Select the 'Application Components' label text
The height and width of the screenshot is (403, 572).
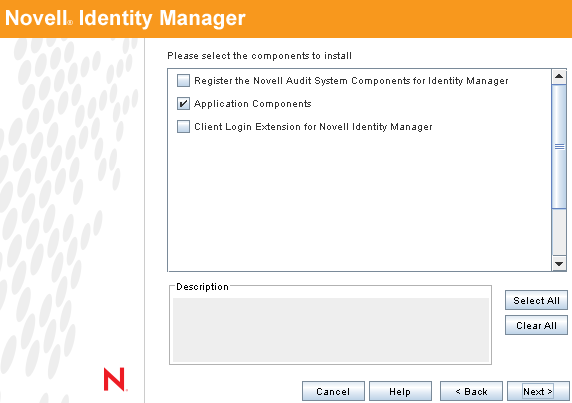pyautogui.click(x=252, y=104)
